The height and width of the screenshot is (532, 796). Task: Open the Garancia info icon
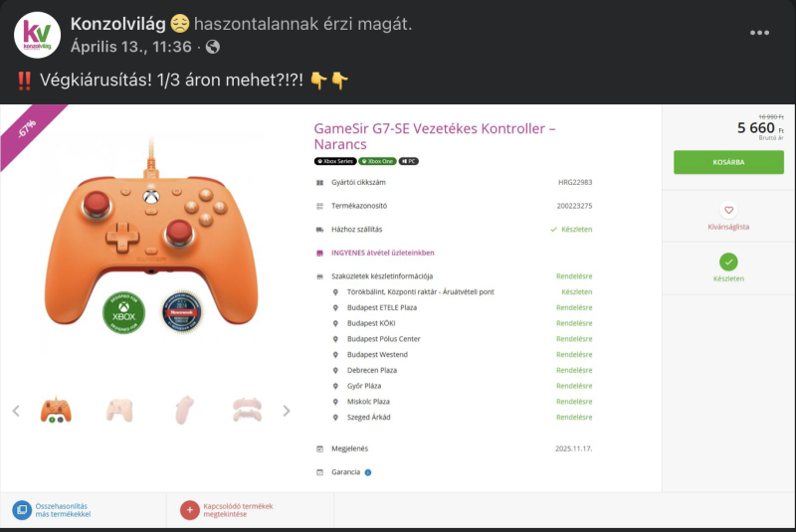(x=368, y=472)
